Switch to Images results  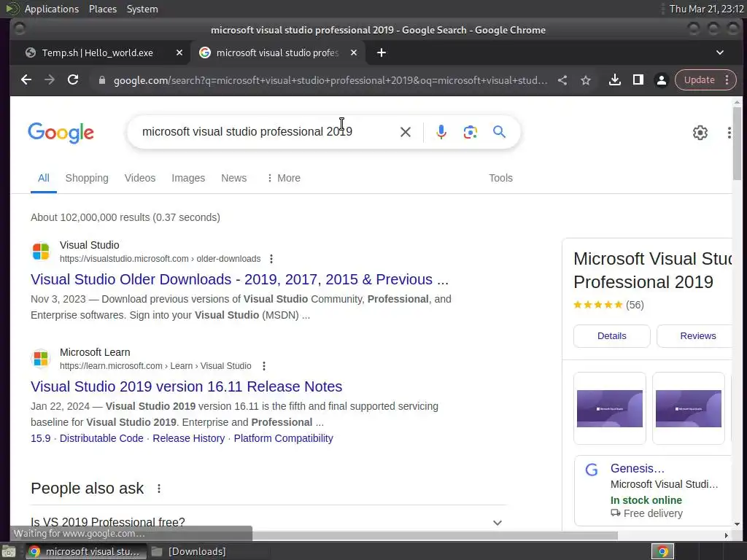tap(188, 178)
